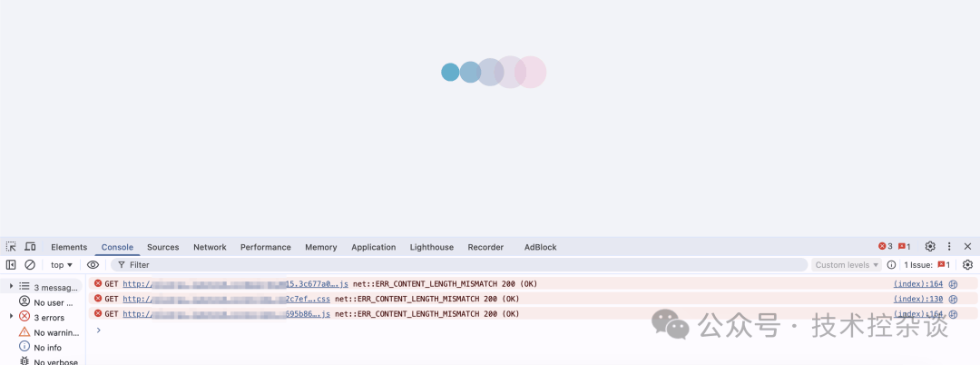Open the failed .css request URL

coord(226,299)
